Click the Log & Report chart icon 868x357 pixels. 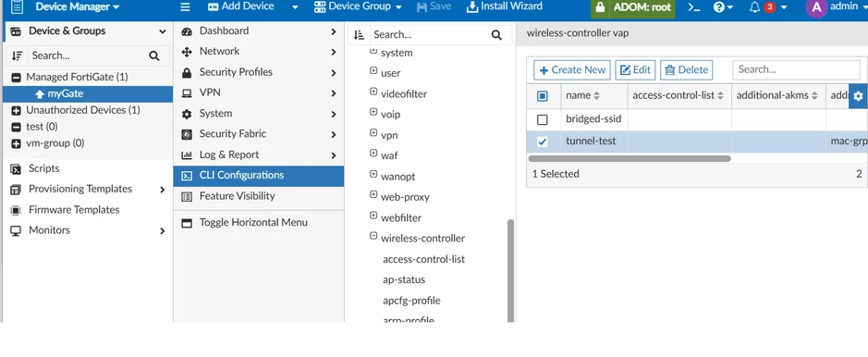pos(187,155)
